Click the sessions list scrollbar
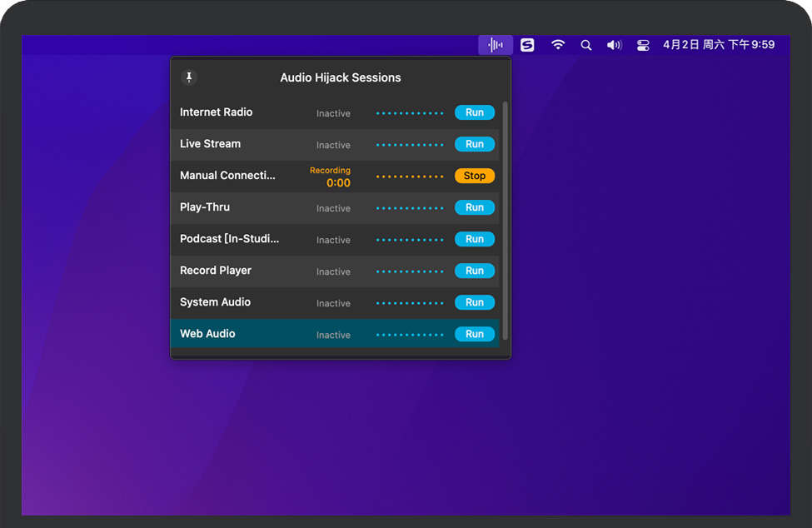The image size is (812, 528). coord(505,221)
